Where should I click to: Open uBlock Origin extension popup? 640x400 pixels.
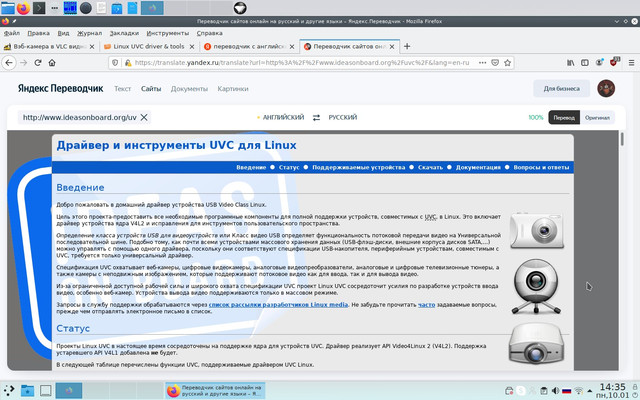614,62
